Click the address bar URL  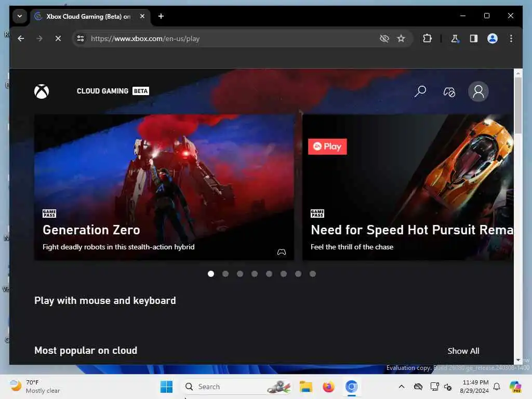click(145, 38)
